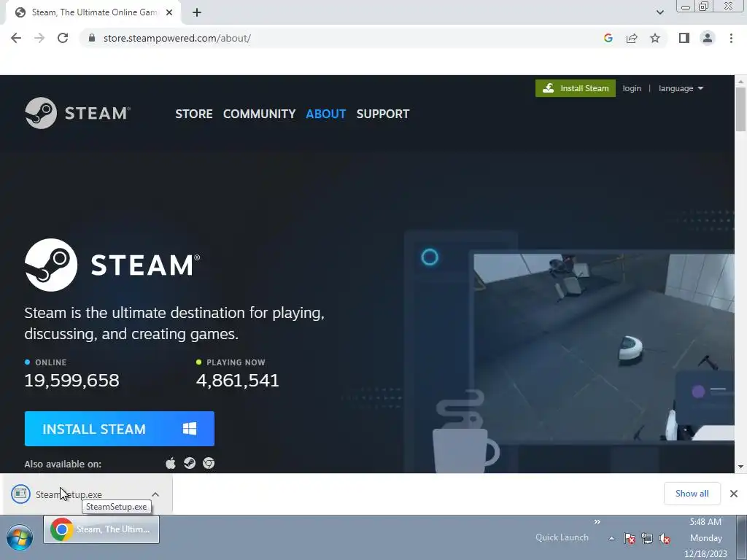Click Show all downloads
The height and width of the screenshot is (560, 747).
coord(692,494)
